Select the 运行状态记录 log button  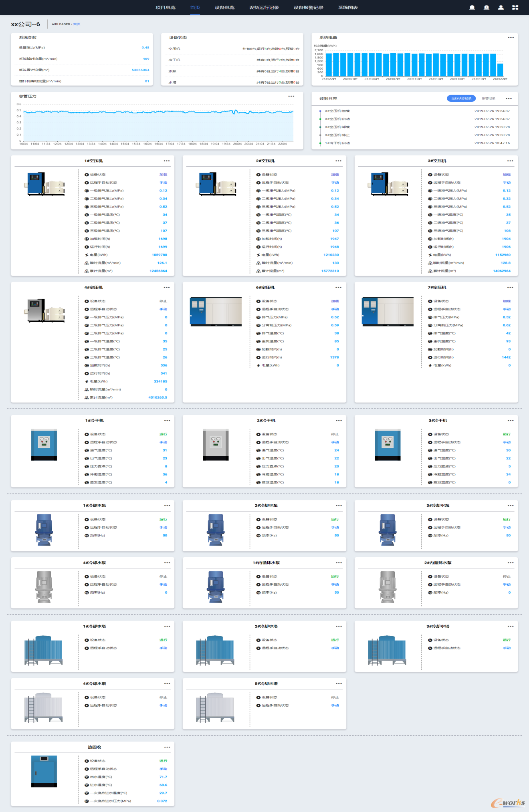(461, 98)
